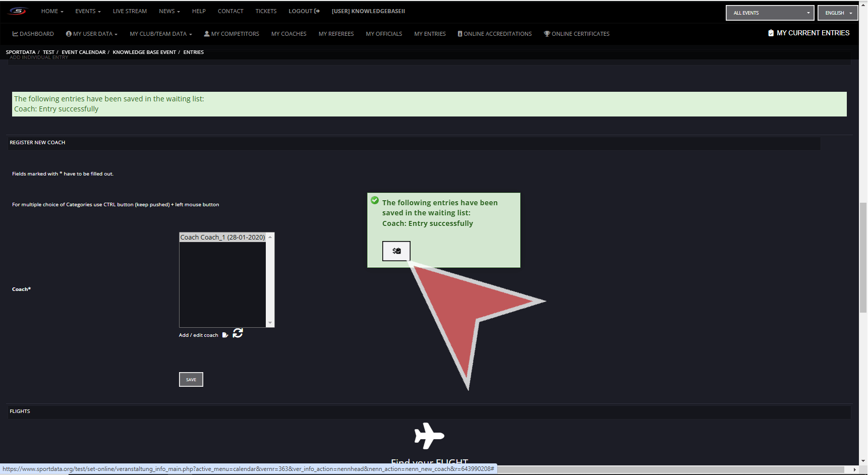Open the Dashboard menu item

pyautogui.click(x=33, y=34)
